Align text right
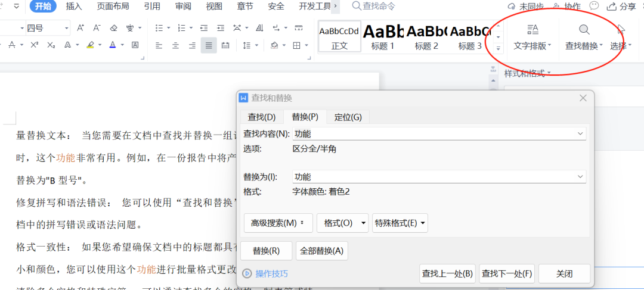644x290 pixels. pos(192,45)
